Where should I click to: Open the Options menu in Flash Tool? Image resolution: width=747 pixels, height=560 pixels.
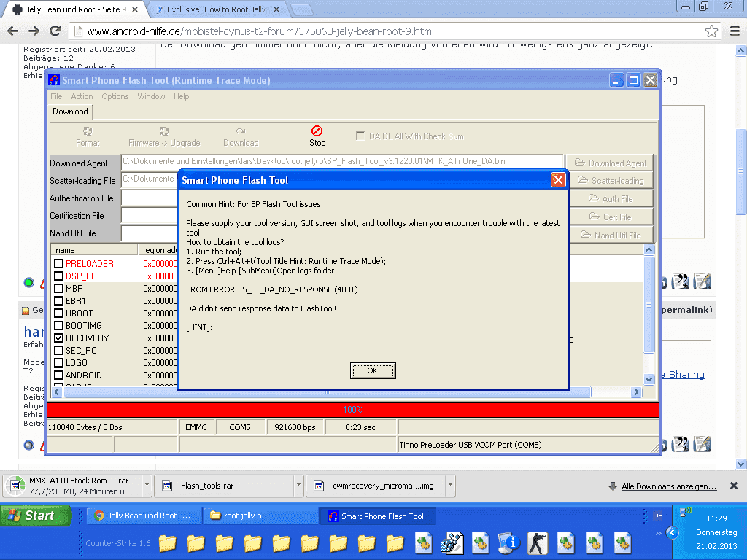pyautogui.click(x=115, y=96)
